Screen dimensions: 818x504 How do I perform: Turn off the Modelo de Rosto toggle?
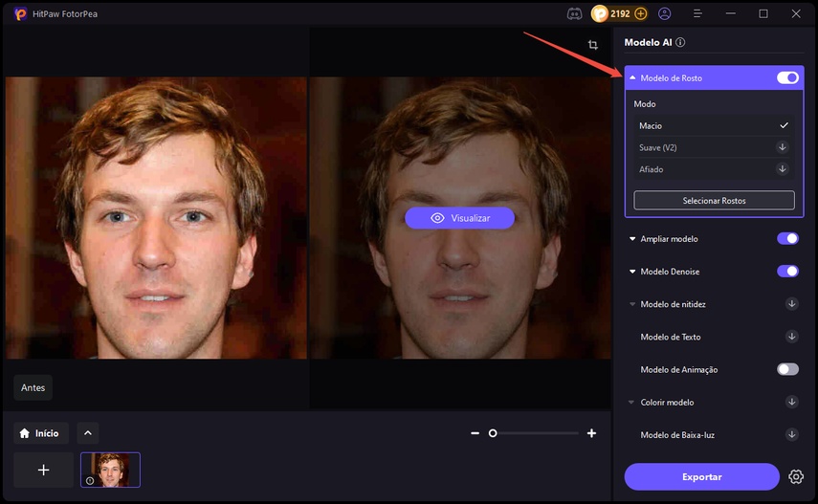point(787,77)
